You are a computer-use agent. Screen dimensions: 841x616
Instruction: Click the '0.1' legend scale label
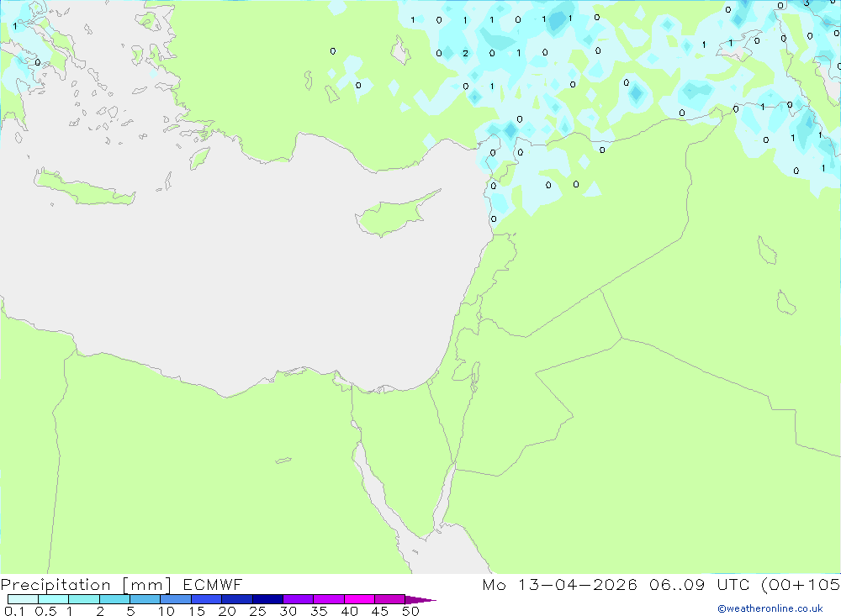pos(14,611)
